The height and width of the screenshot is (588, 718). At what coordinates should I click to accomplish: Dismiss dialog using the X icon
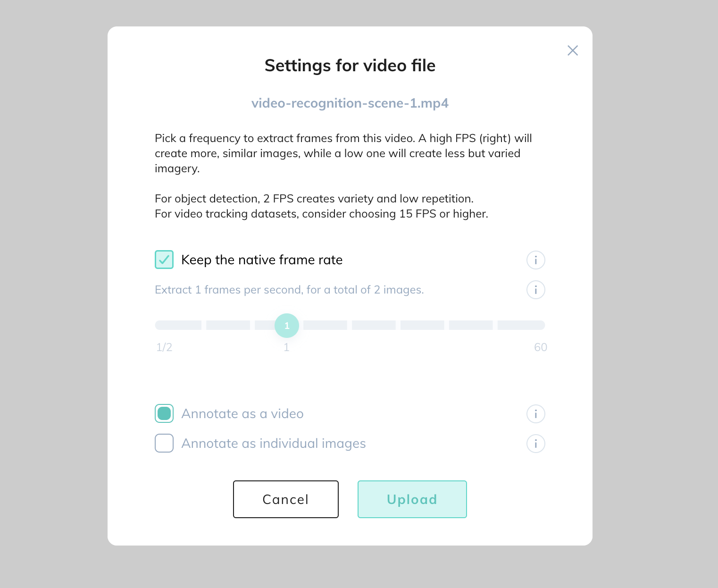coord(573,50)
